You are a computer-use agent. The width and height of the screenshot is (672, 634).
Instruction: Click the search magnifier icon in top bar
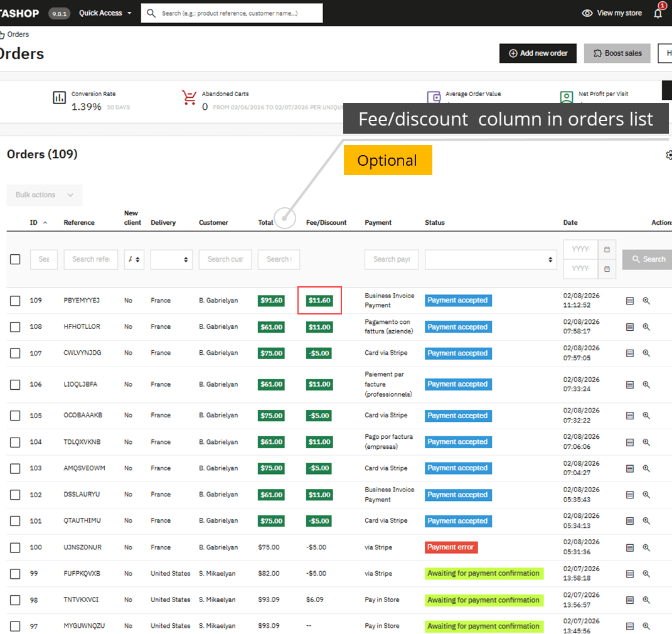point(151,13)
